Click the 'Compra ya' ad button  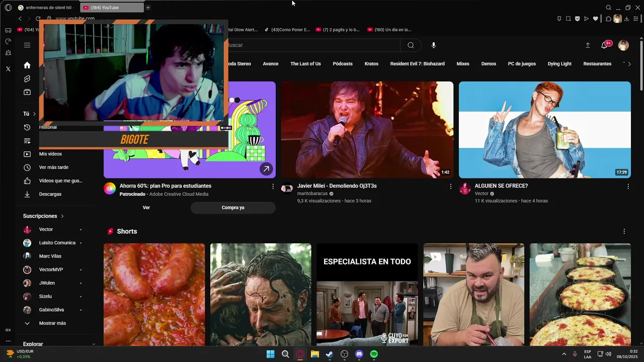pyautogui.click(x=233, y=208)
